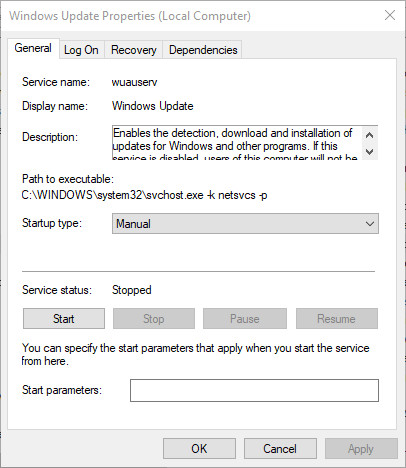Screen dimensions: 406x468
Task: Focus the Start parameters text field
Action: (254, 390)
